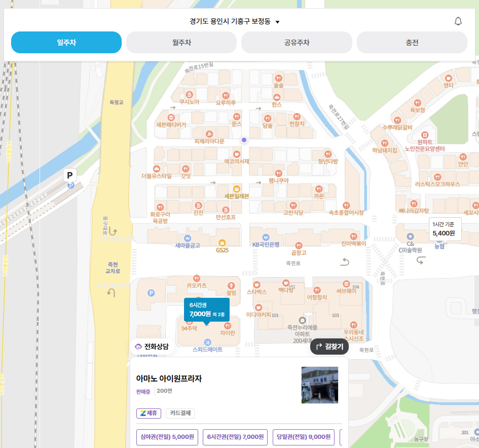The image size is (479, 448).
Task: Click the purple current-location dot on map
Action: 244,140
